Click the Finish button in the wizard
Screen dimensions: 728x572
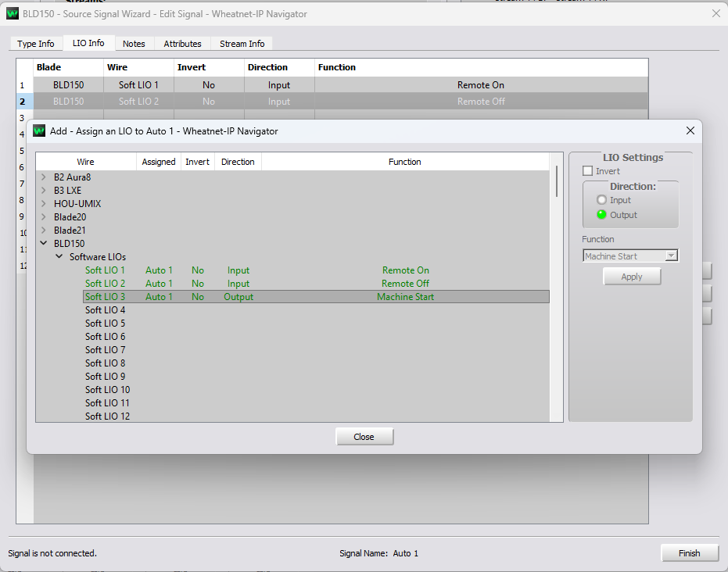pos(689,553)
